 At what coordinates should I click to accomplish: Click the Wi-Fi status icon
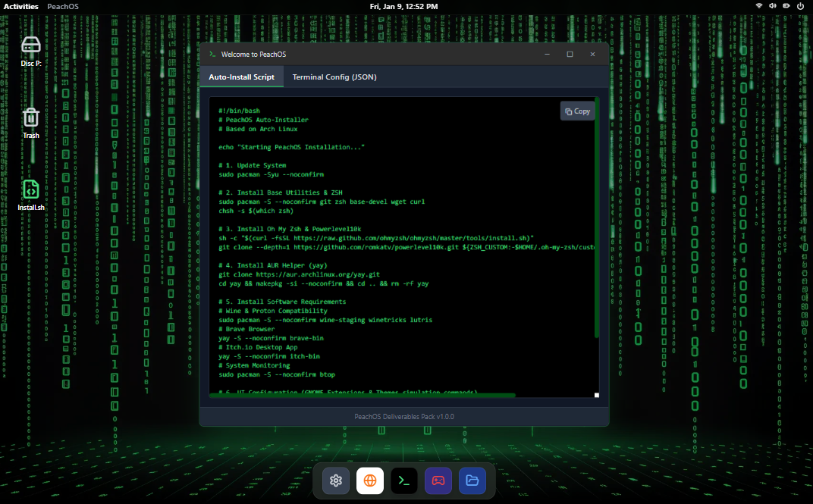759,6
